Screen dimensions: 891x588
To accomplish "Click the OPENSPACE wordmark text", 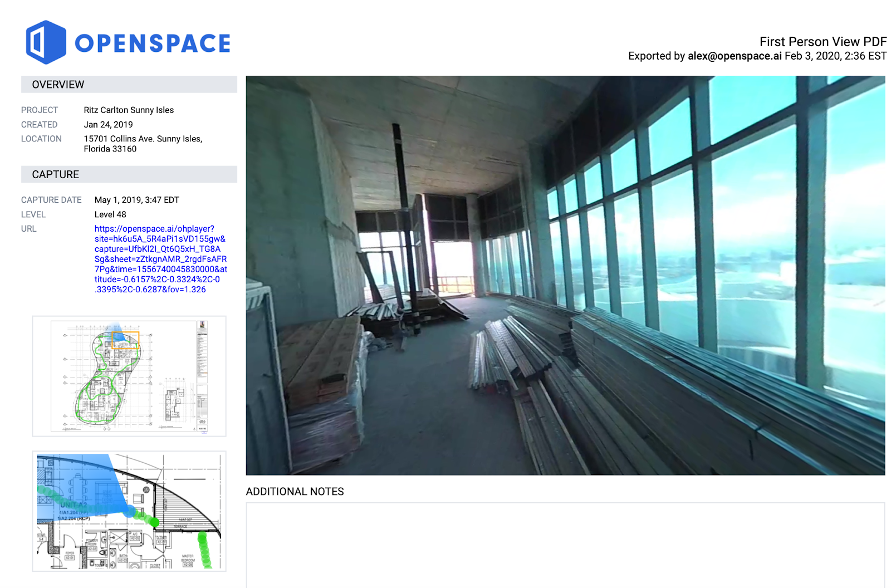I will [153, 43].
